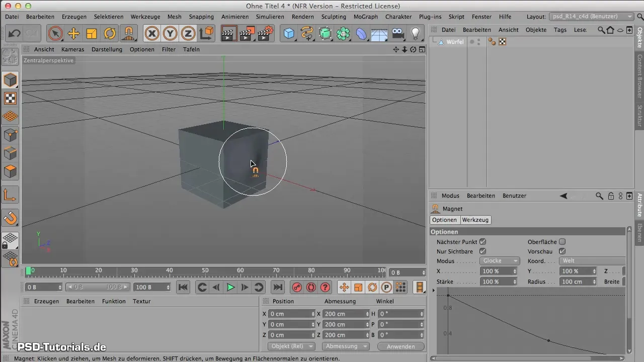
Task: Select the Scale tool
Action: tap(92, 34)
